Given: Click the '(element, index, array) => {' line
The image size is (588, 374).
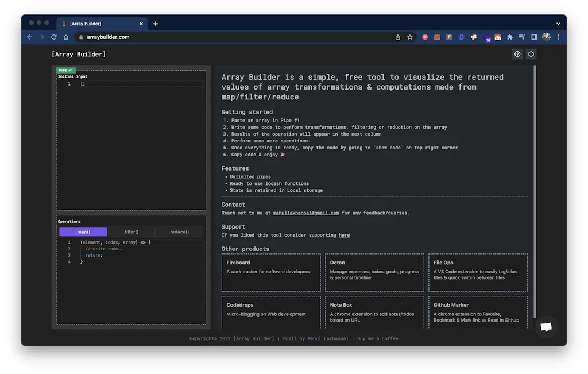Looking at the screenshot, I should coord(115,242).
